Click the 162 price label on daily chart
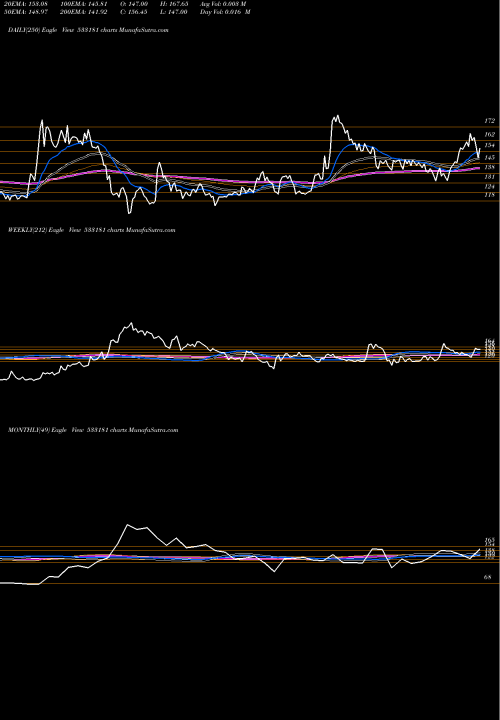The image size is (500, 720). 489,135
